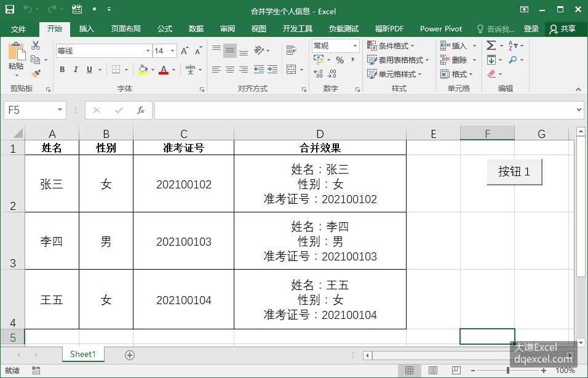Toggle middle vertical alignment
The image size is (588, 378).
230,50
